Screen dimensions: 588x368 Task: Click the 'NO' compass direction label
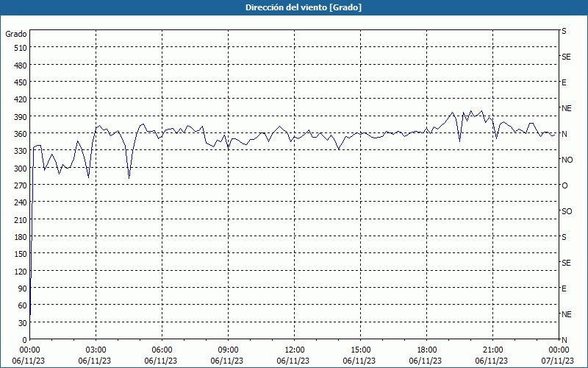(567, 160)
